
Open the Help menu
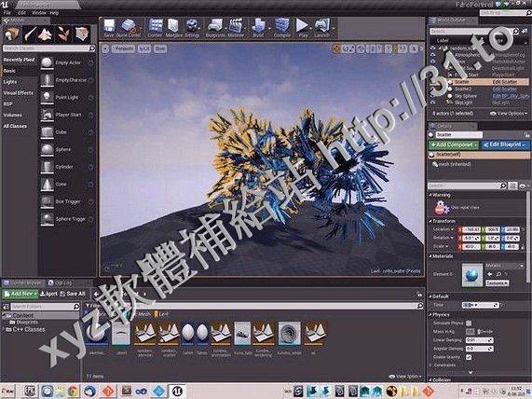tap(54, 13)
